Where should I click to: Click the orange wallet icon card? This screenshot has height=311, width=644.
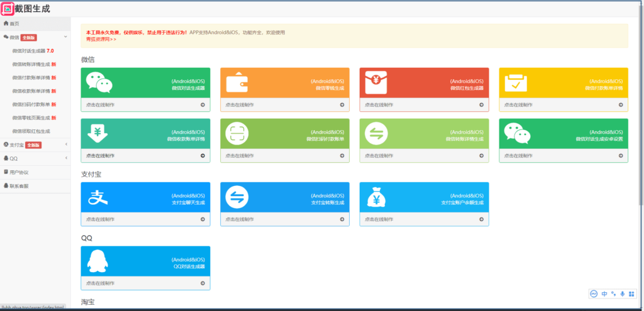238,82
